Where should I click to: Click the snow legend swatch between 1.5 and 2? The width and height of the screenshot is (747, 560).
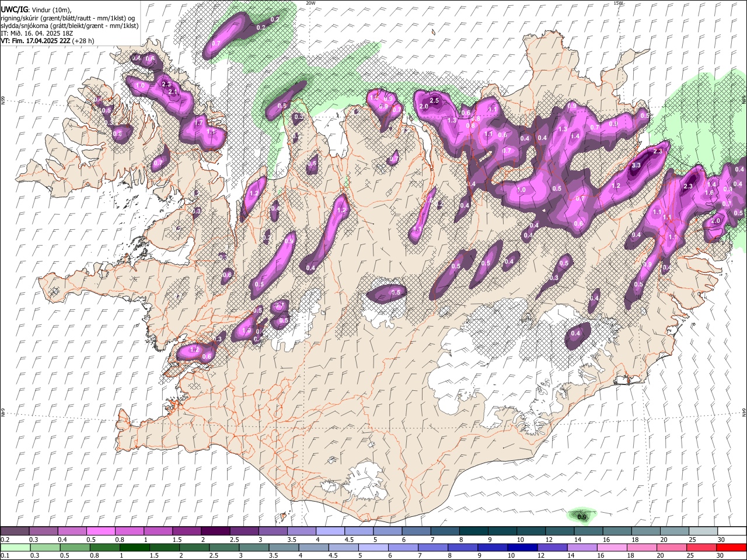point(186,531)
